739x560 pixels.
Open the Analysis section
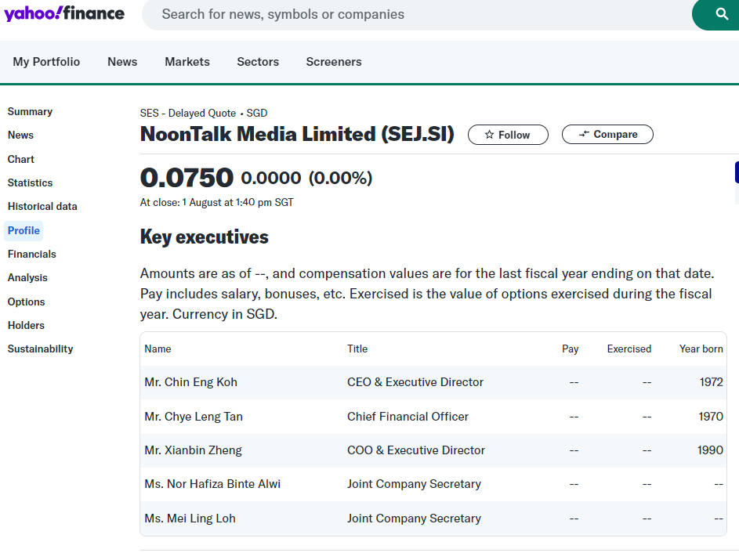click(27, 278)
